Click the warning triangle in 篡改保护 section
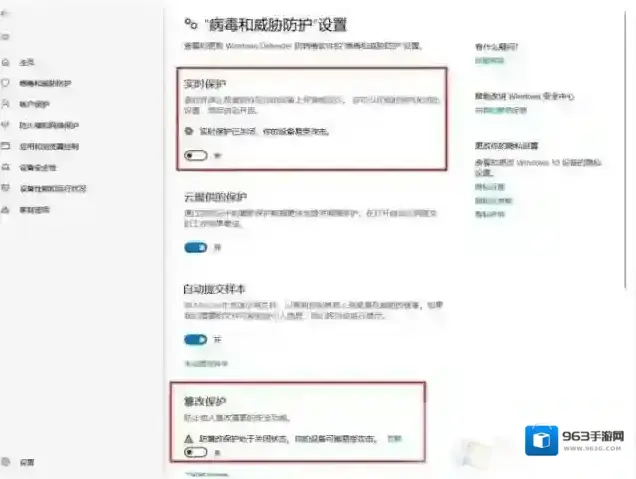Screen dimensions: 636x479 [189, 439]
